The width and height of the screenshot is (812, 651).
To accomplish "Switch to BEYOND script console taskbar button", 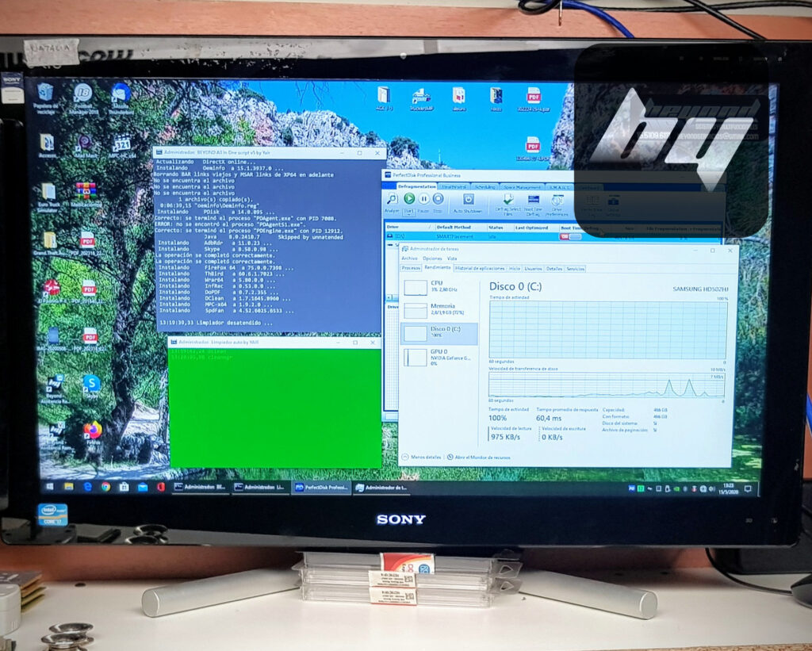I will (200, 487).
